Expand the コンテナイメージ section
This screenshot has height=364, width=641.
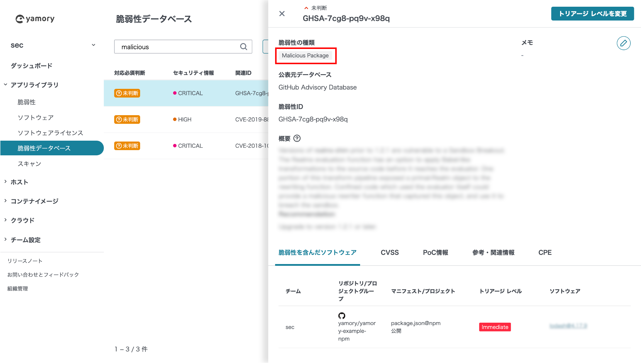34,201
